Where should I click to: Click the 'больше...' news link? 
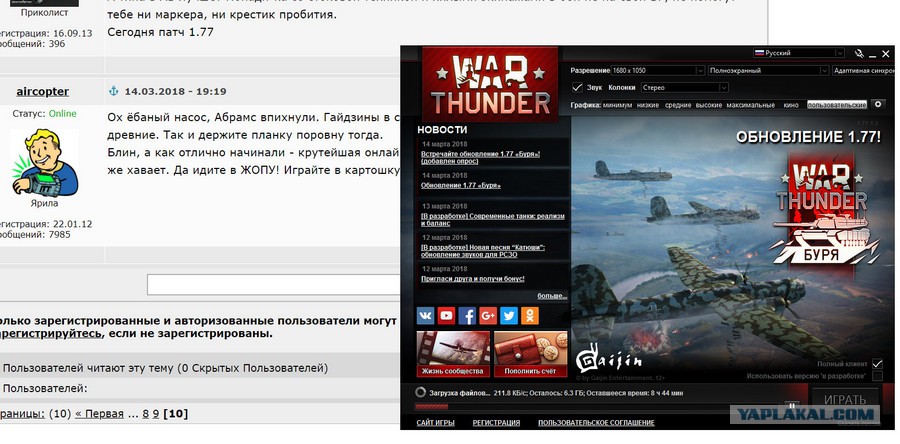pyautogui.click(x=552, y=296)
